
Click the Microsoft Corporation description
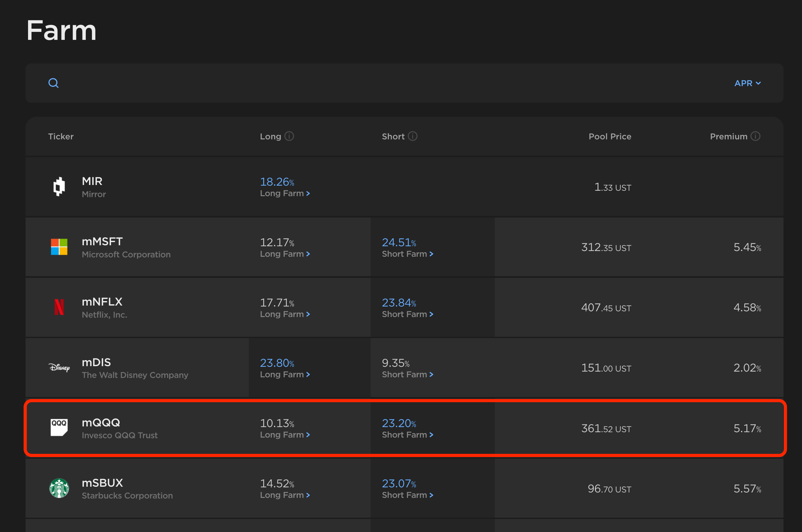126,255
